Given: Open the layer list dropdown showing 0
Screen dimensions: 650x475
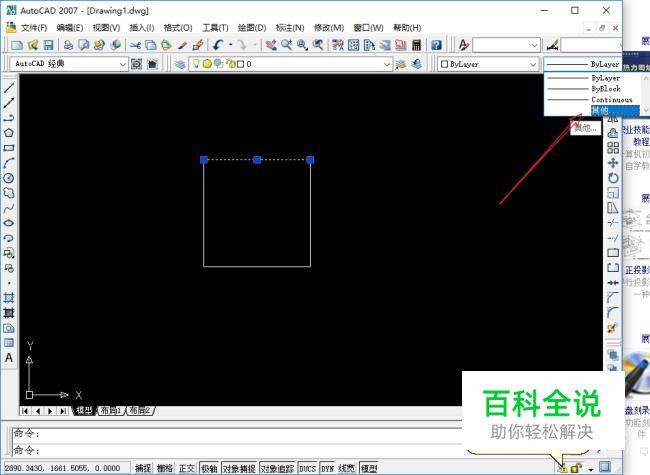Looking at the screenshot, I should (386, 64).
